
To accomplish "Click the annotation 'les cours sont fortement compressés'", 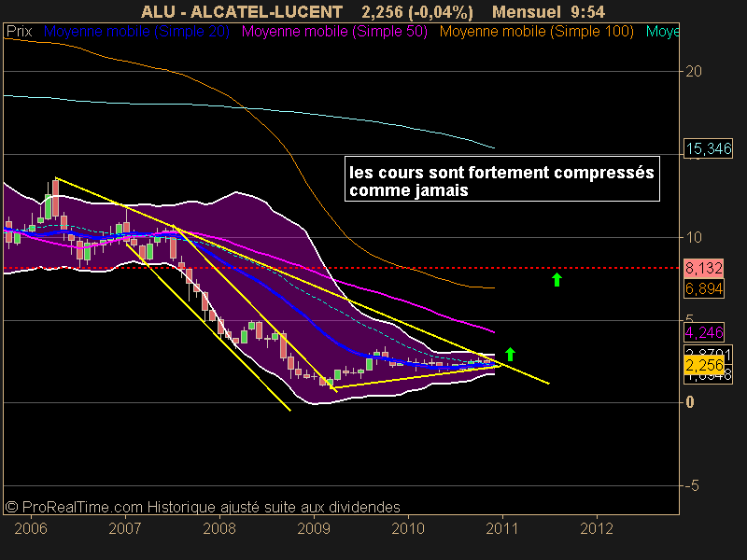I will tap(501, 173).
